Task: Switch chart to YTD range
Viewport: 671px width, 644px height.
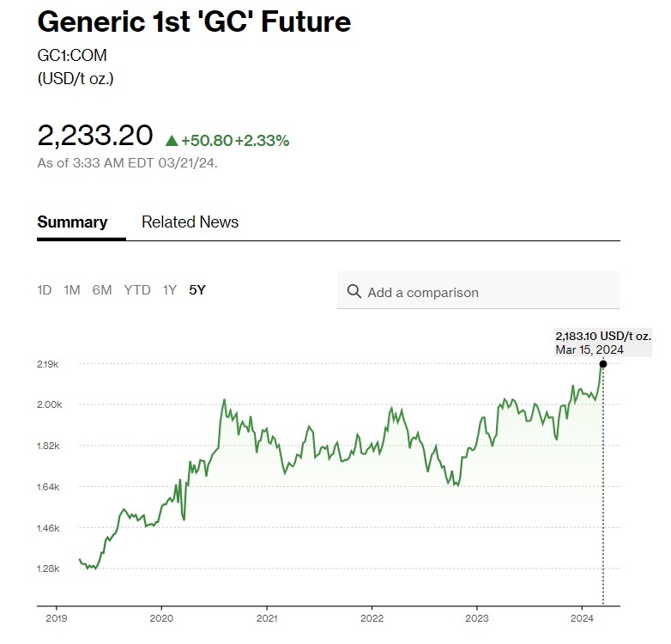Action: click(137, 290)
